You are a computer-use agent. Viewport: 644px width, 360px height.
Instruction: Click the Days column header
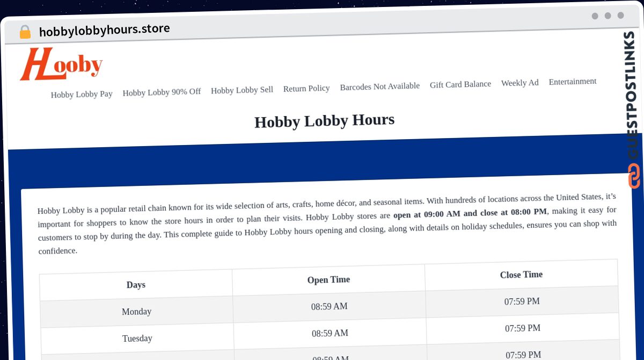click(x=136, y=285)
